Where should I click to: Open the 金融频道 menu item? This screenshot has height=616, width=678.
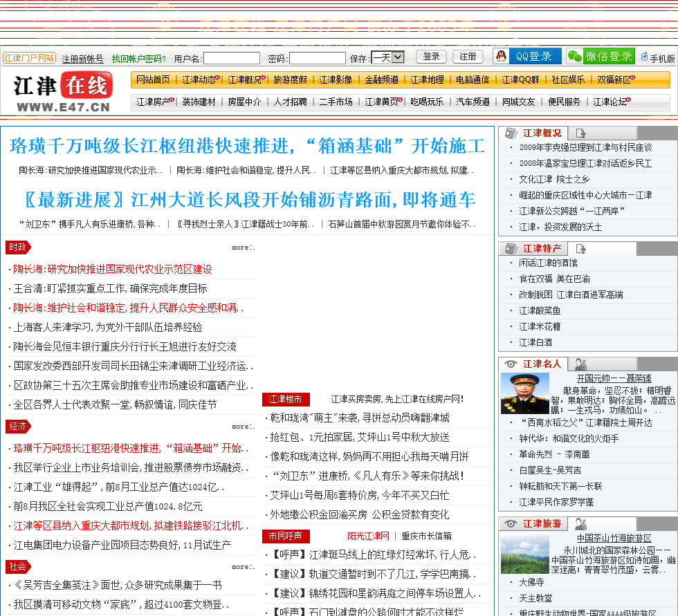[381, 80]
